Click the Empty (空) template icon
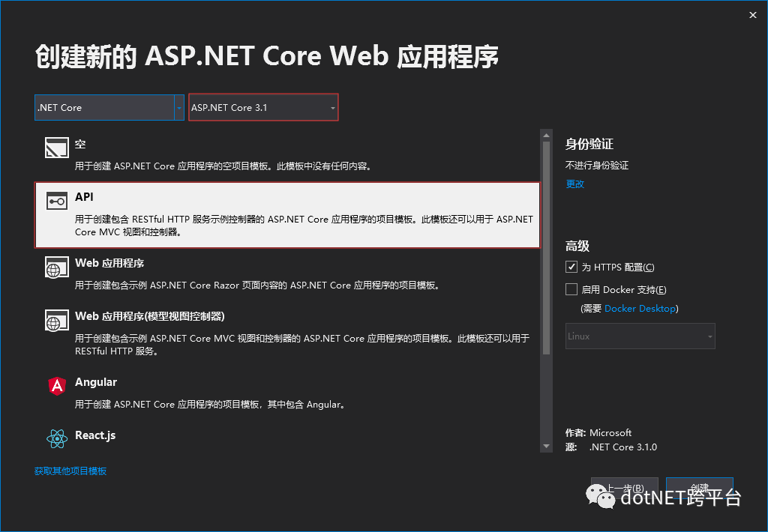The image size is (768, 532). pos(57,148)
